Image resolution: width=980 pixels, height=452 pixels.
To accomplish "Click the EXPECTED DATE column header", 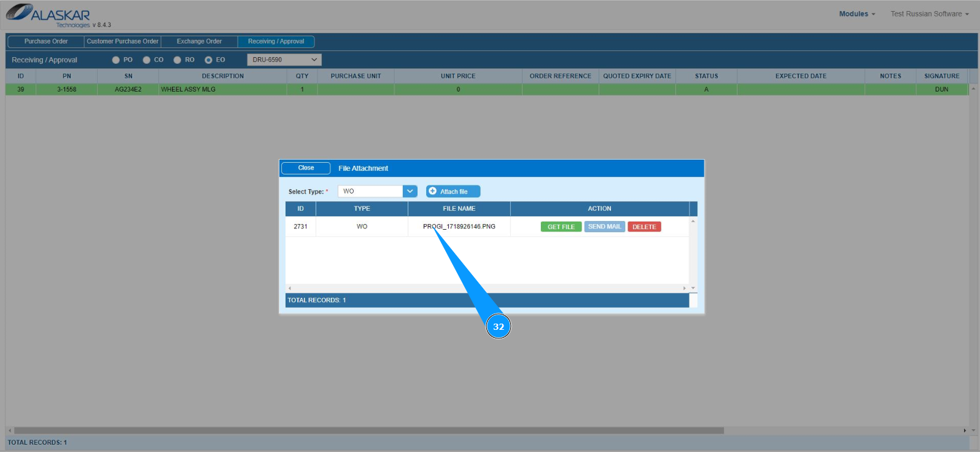I will pyautogui.click(x=801, y=76).
